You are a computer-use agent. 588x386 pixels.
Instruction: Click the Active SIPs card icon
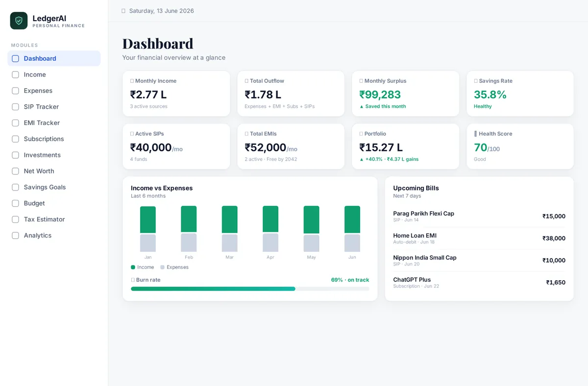click(x=132, y=134)
